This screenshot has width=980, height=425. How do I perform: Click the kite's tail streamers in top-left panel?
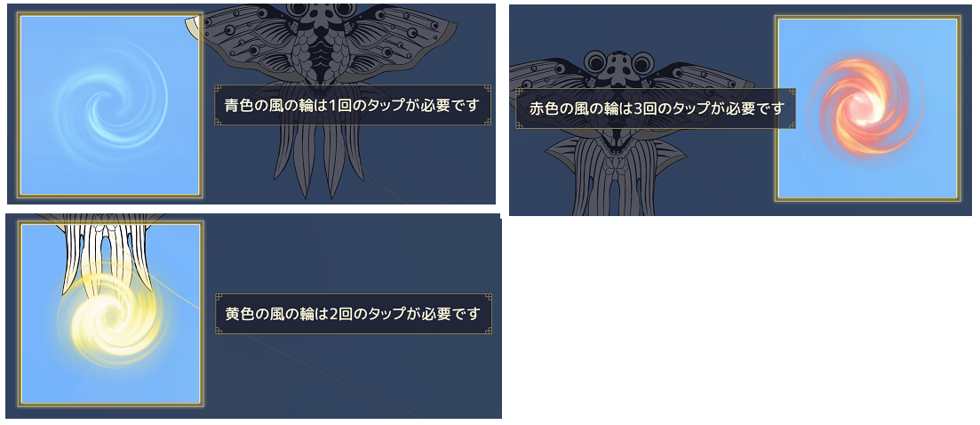(x=319, y=159)
